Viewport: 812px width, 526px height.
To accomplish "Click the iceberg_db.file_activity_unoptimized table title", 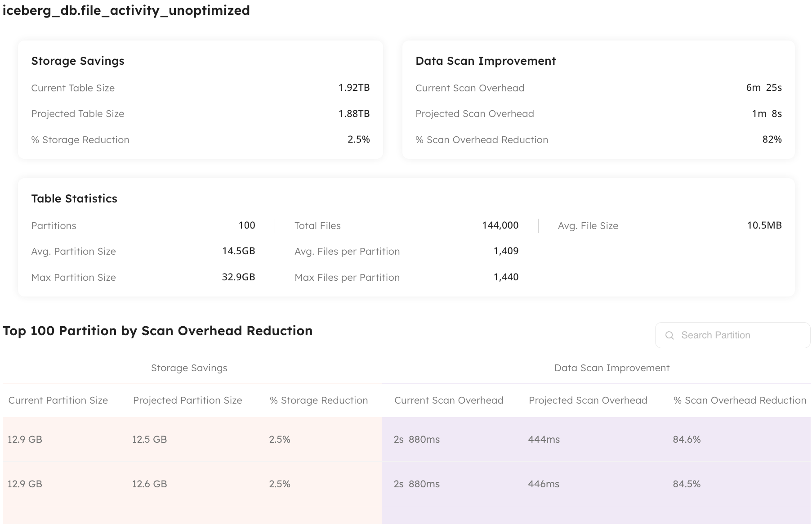I will (126, 10).
